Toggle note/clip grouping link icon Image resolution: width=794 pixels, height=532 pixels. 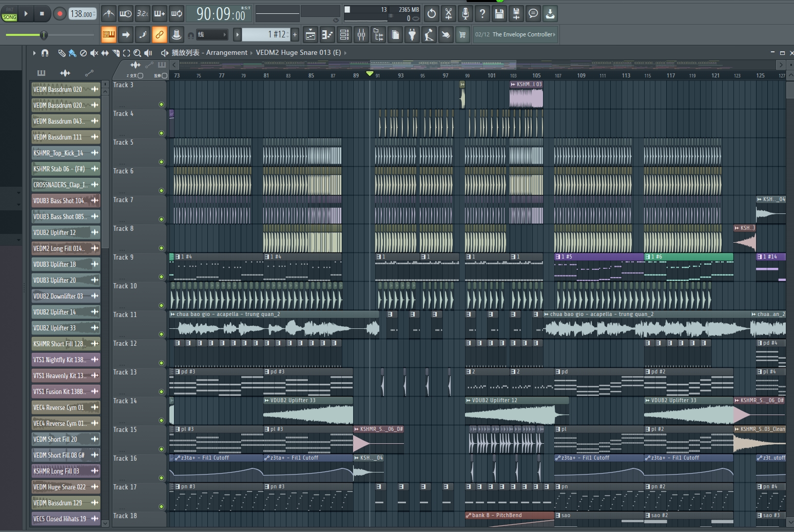click(160, 35)
